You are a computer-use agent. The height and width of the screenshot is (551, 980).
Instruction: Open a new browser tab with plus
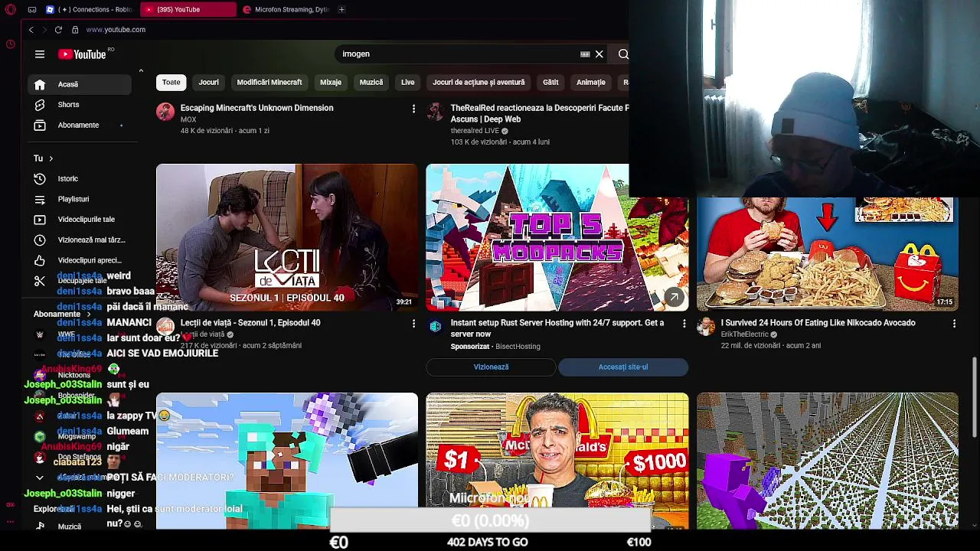[341, 9]
